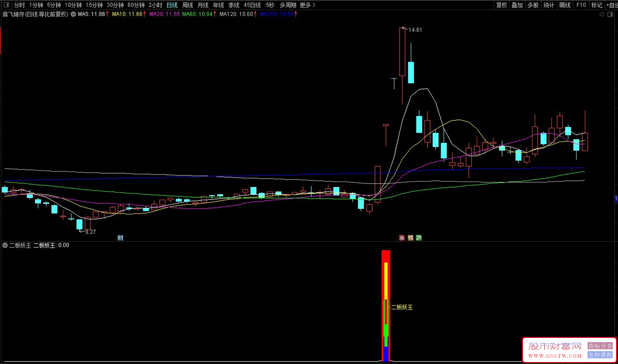Viewport: 618px width, 364px height.
Task: Click the red signal bar in indicator panel
Action: click(x=386, y=306)
